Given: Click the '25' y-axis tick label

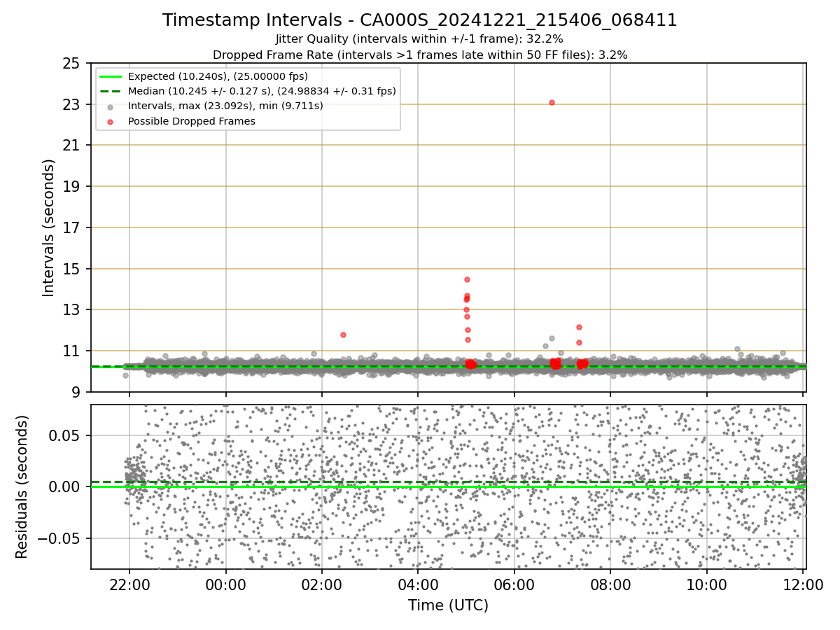Looking at the screenshot, I should (x=73, y=64).
